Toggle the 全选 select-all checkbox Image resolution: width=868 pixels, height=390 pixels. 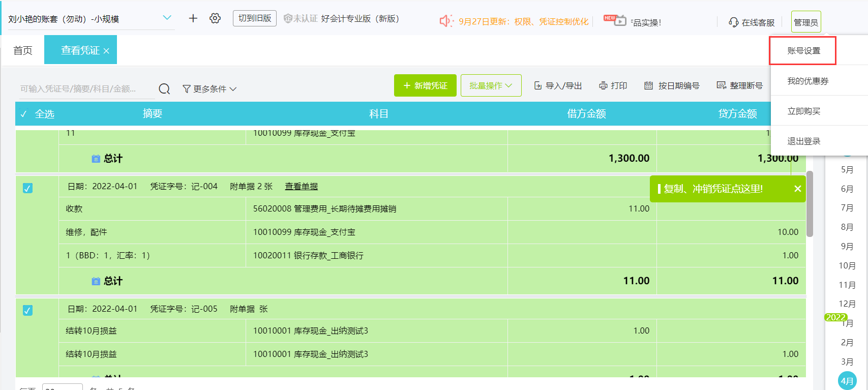tap(24, 114)
